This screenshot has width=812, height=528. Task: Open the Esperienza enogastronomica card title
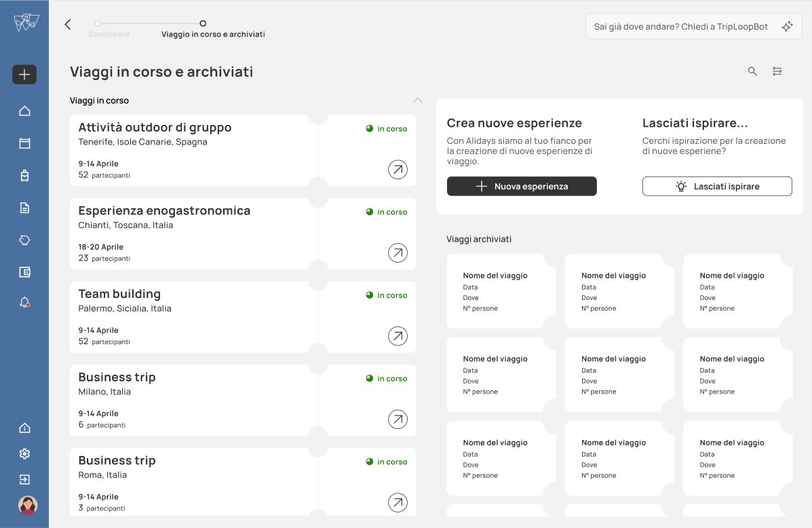[x=164, y=211]
